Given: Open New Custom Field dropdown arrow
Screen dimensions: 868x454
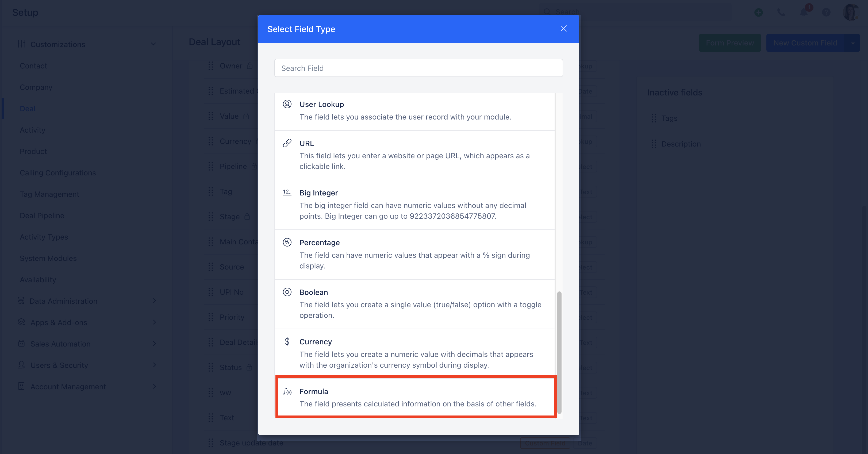Looking at the screenshot, I should click(x=853, y=43).
